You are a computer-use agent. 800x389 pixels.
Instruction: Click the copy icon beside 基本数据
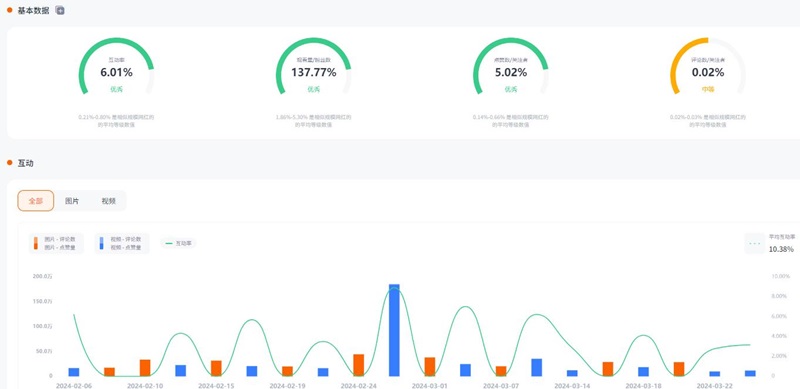(60, 10)
